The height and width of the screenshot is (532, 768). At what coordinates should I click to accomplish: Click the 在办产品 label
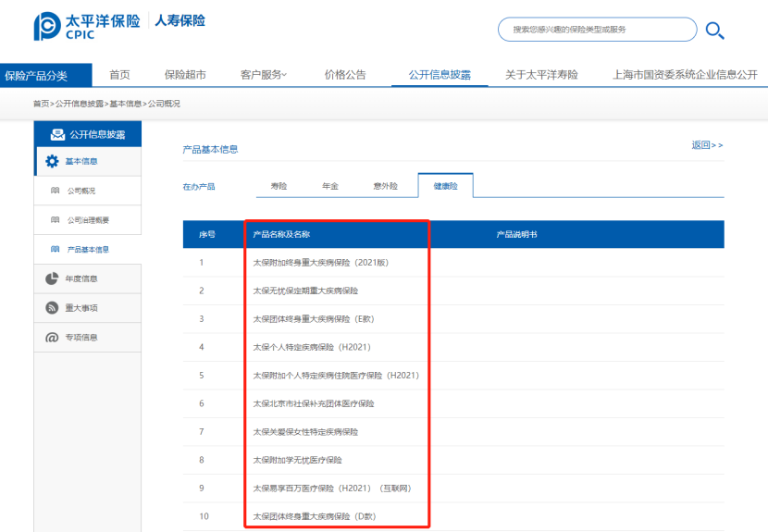[x=199, y=187]
